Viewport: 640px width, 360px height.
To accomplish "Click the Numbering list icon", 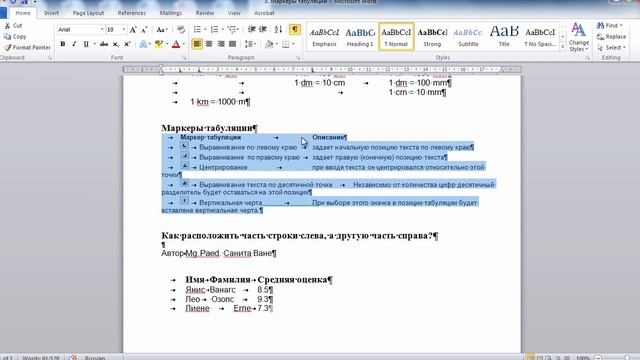I will click(x=214, y=29).
